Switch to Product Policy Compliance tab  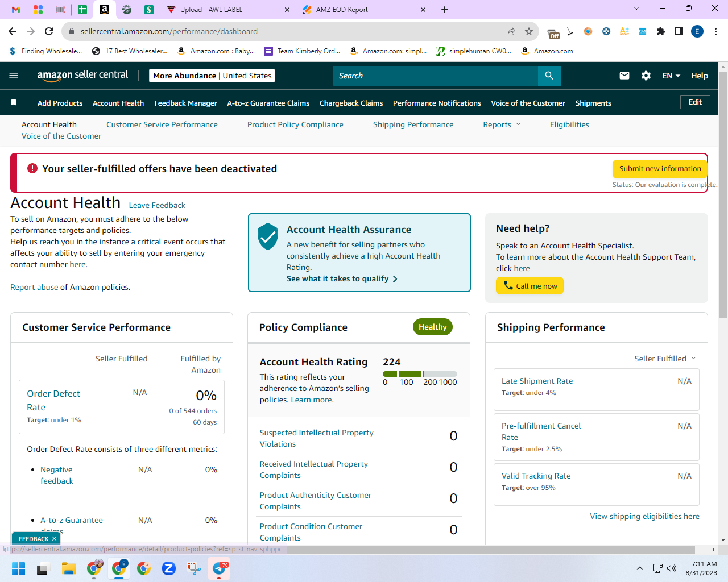[295, 124]
